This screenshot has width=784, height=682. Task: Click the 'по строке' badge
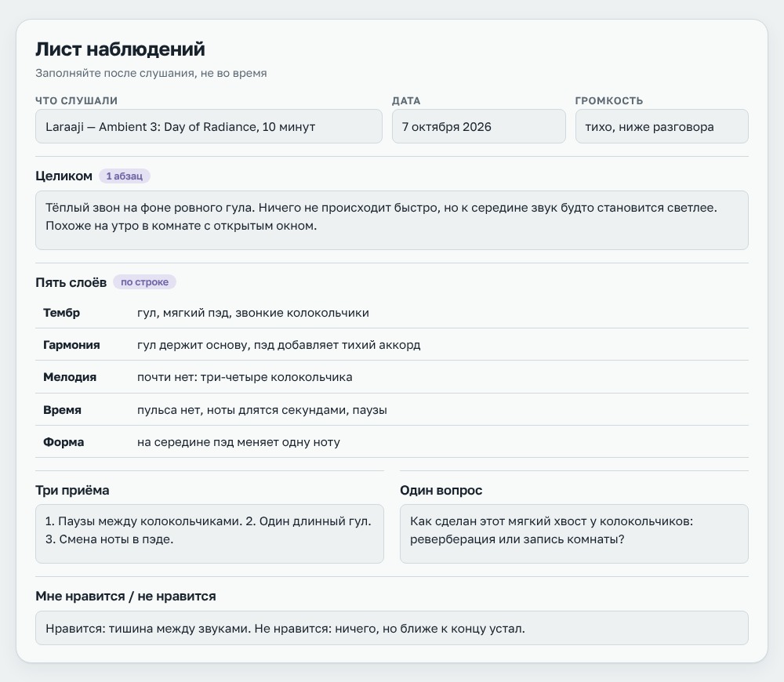(144, 282)
